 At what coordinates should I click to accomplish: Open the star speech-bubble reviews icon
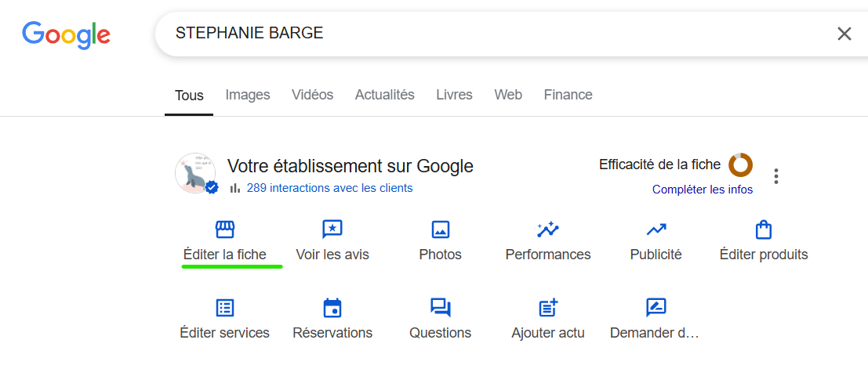pyautogui.click(x=332, y=229)
